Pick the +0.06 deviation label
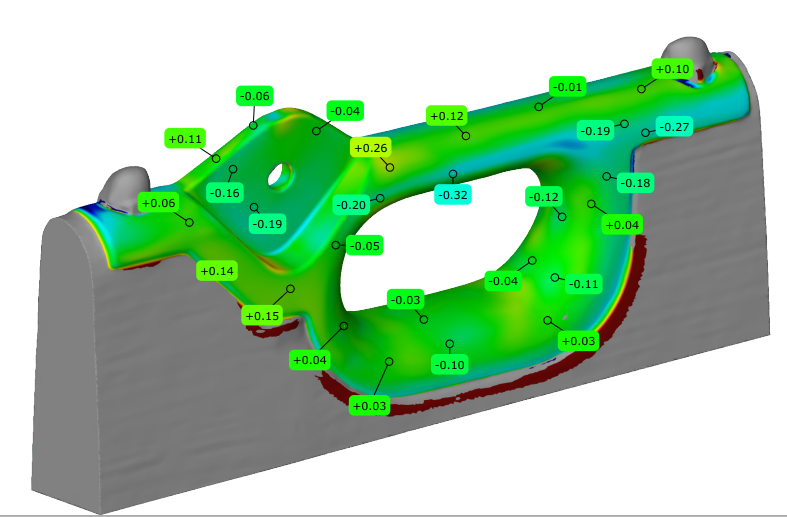 (x=159, y=203)
